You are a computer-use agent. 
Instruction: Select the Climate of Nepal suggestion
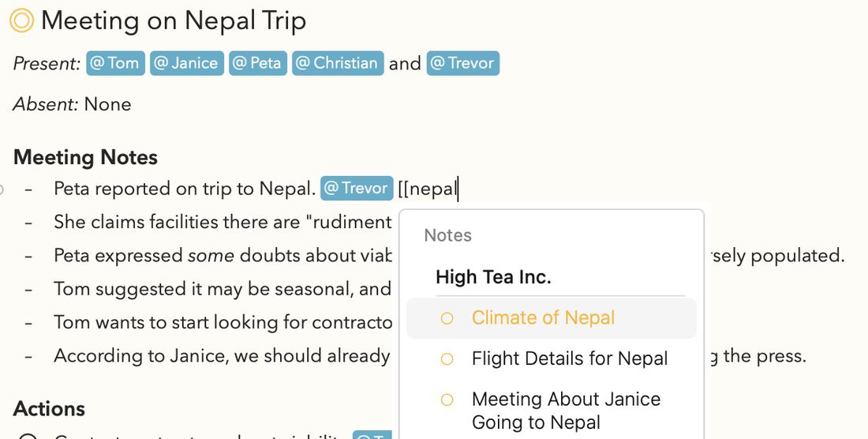pos(552,318)
